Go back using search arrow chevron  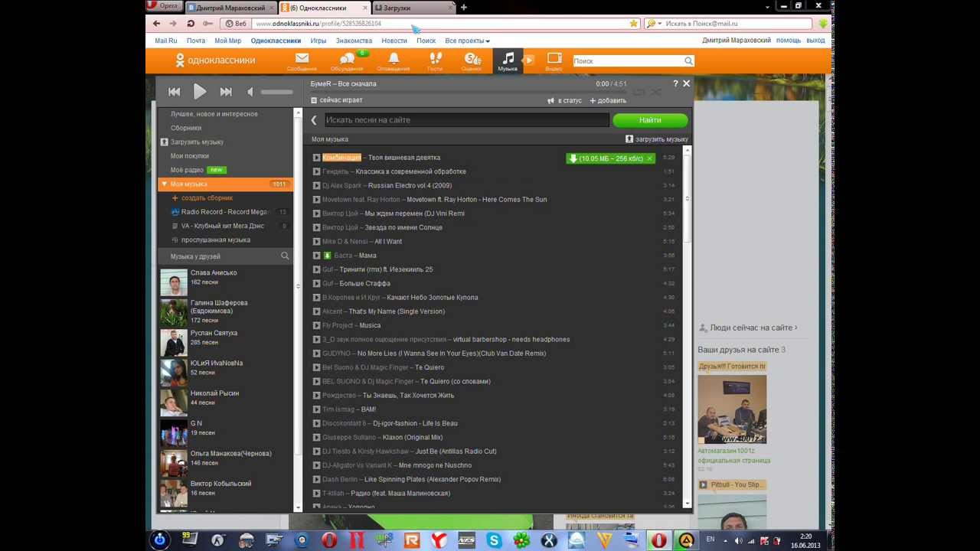(x=314, y=120)
